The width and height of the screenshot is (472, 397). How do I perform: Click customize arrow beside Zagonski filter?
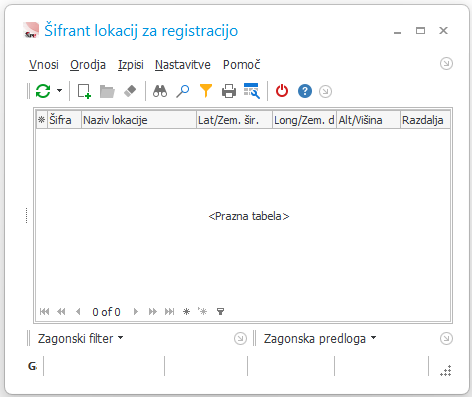click(x=240, y=339)
